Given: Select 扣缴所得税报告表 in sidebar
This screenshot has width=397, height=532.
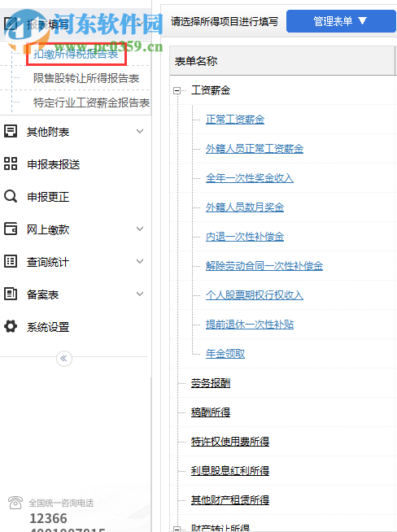Looking at the screenshot, I should tap(76, 54).
